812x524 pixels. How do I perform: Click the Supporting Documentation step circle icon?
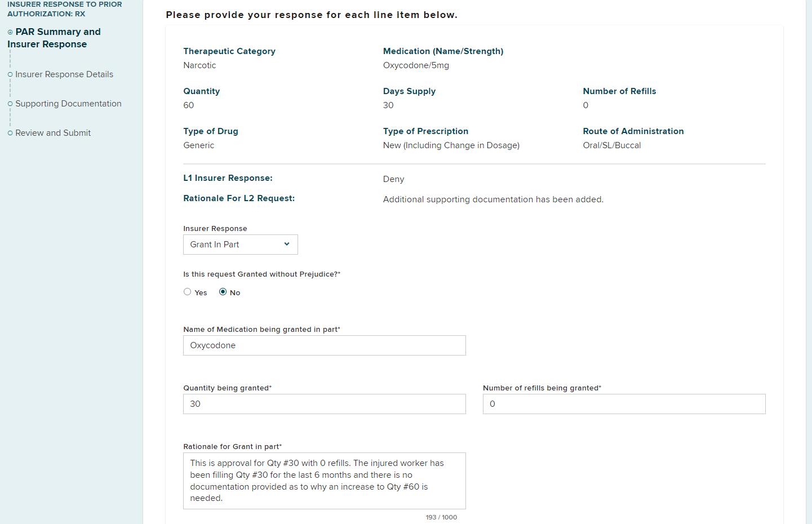(10, 104)
